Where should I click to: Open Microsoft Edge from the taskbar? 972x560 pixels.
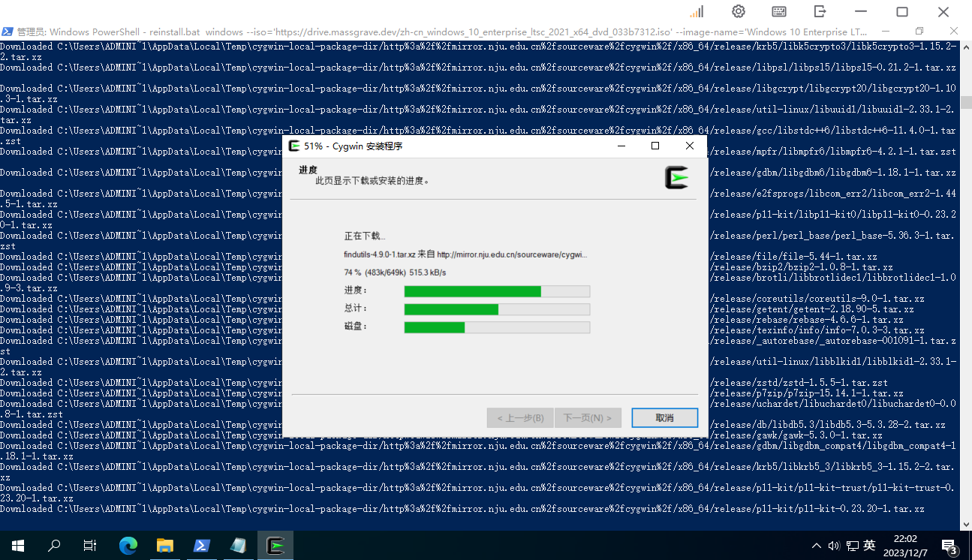[128, 546]
